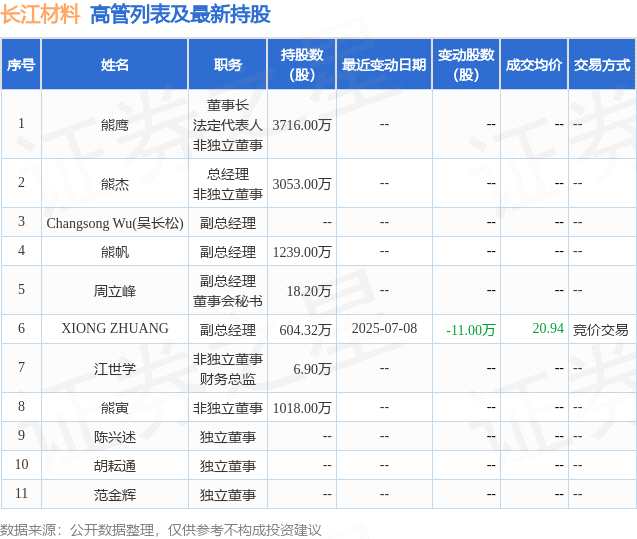Click the name 陈兴述
Viewport: 637px width, 539px height.
(115, 437)
